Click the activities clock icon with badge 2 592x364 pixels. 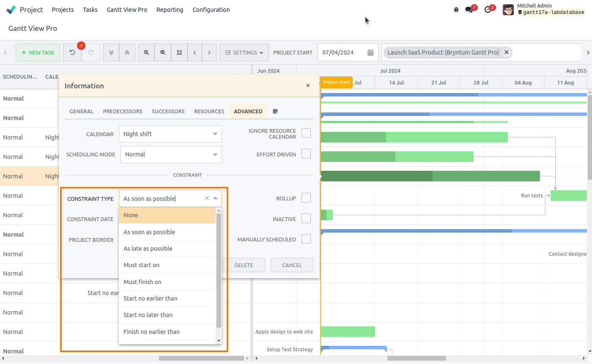(488, 9)
